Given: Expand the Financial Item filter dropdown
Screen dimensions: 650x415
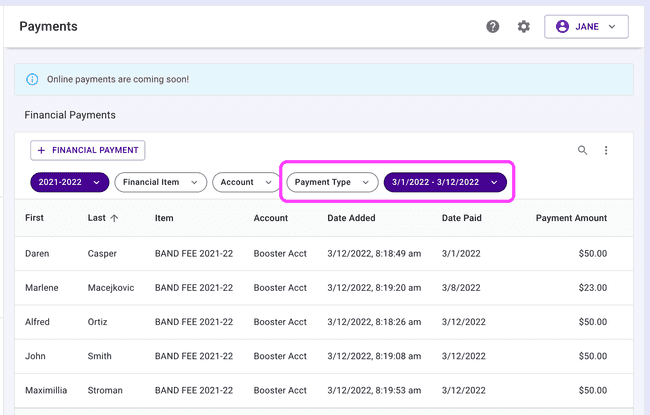Looking at the screenshot, I should click(x=161, y=182).
